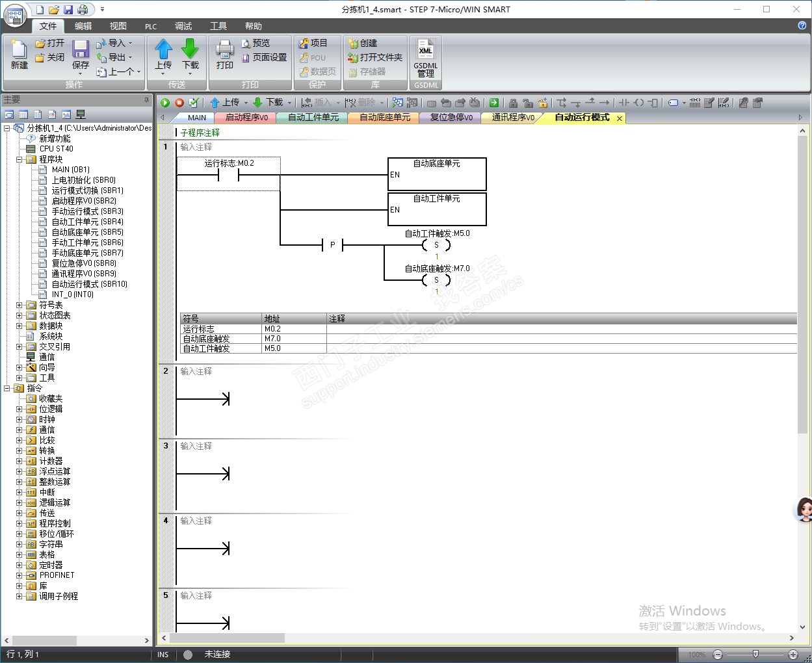Select CPU ST40 in project tree
The height and width of the screenshot is (663, 812).
57,149
